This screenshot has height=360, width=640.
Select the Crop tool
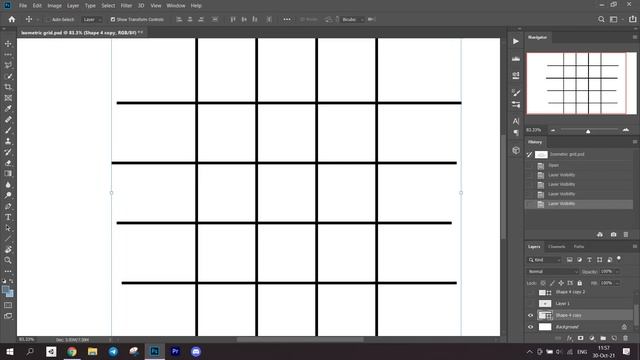(x=8, y=87)
